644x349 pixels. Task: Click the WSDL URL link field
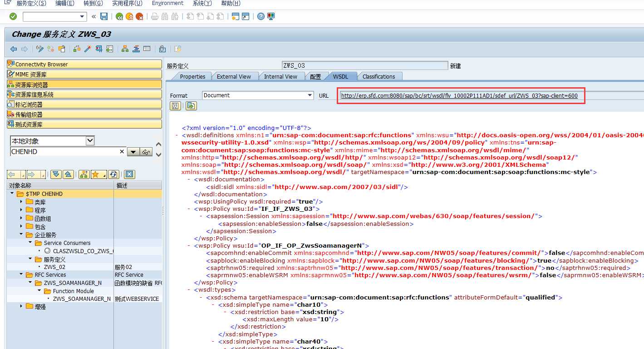pyautogui.click(x=459, y=95)
